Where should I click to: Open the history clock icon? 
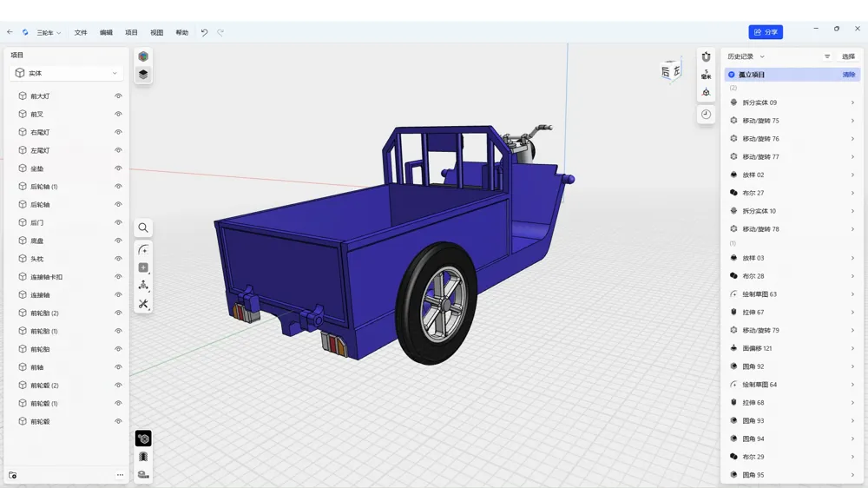[x=706, y=114]
